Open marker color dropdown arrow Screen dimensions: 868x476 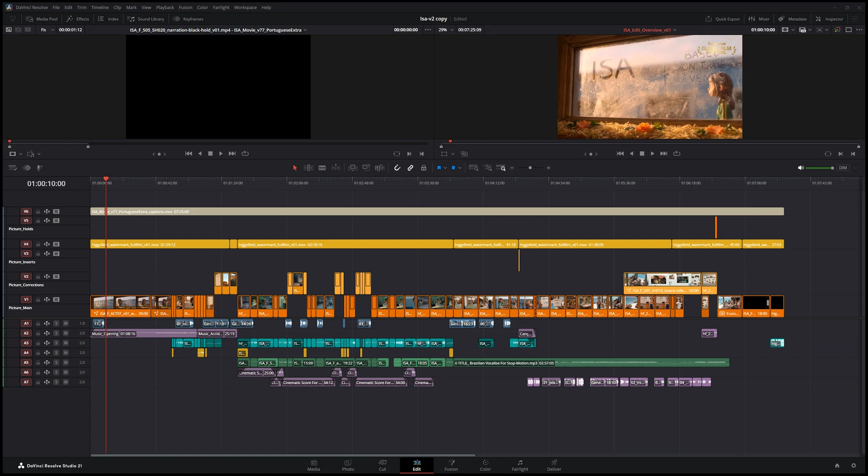pos(460,168)
